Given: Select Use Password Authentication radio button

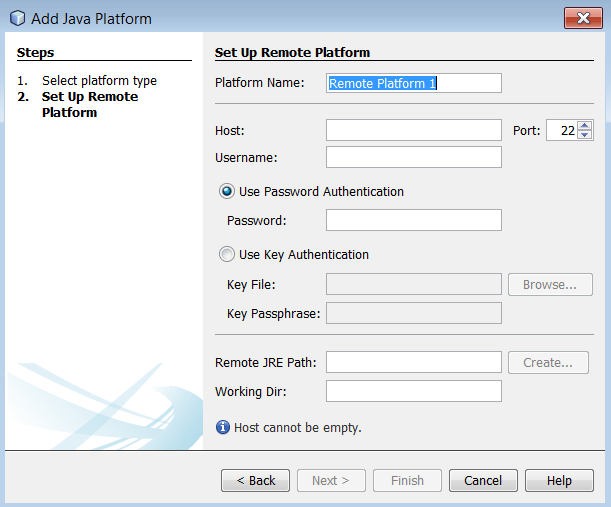Looking at the screenshot, I should (227, 191).
